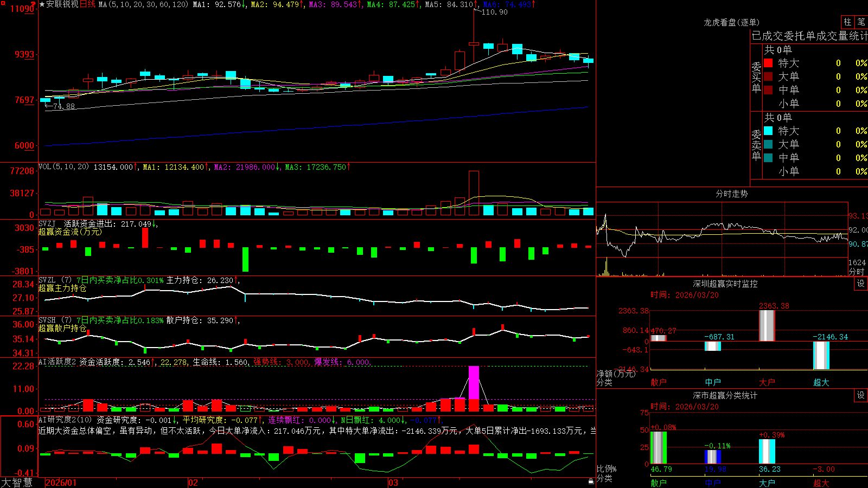Click the dark red 大单 buy-order swatch
The height and width of the screenshot is (488, 868).
pos(768,76)
